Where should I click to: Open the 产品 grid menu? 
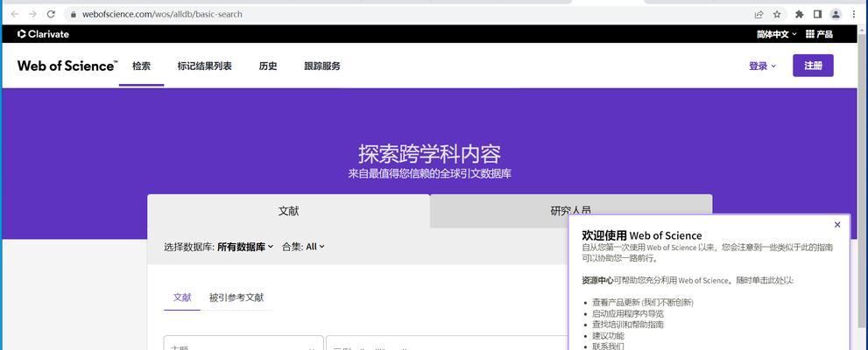click(x=819, y=34)
